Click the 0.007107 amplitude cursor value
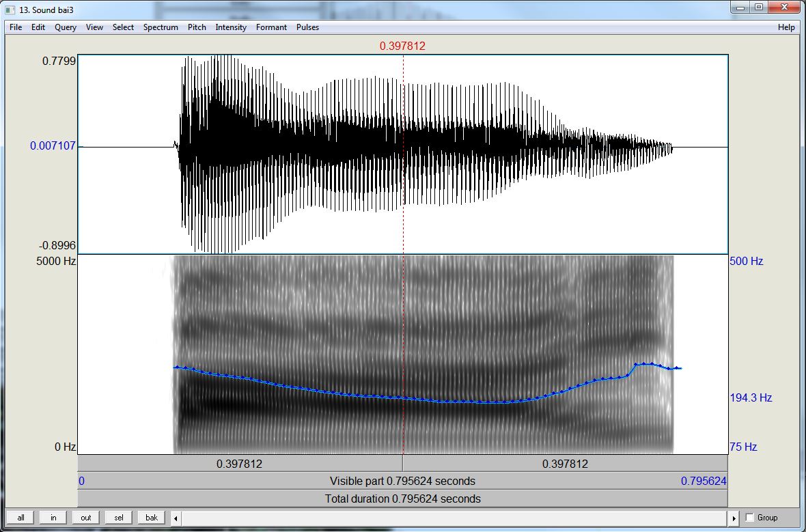The height and width of the screenshot is (532, 806). click(x=53, y=146)
